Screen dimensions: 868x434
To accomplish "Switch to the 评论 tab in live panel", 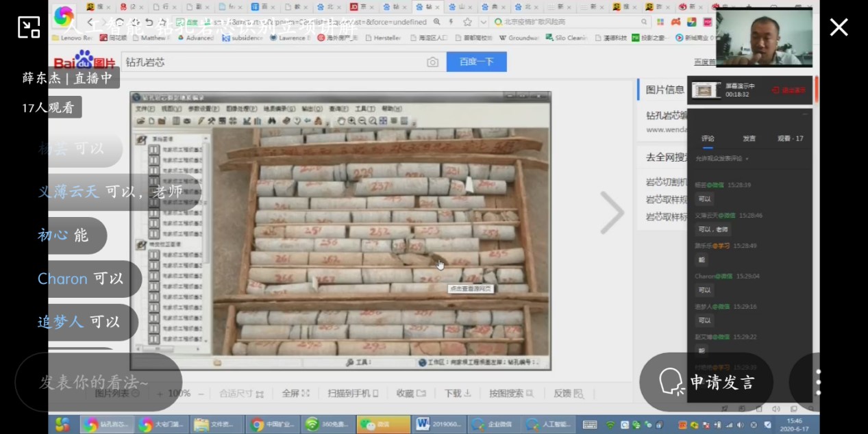I will [708, 138].
